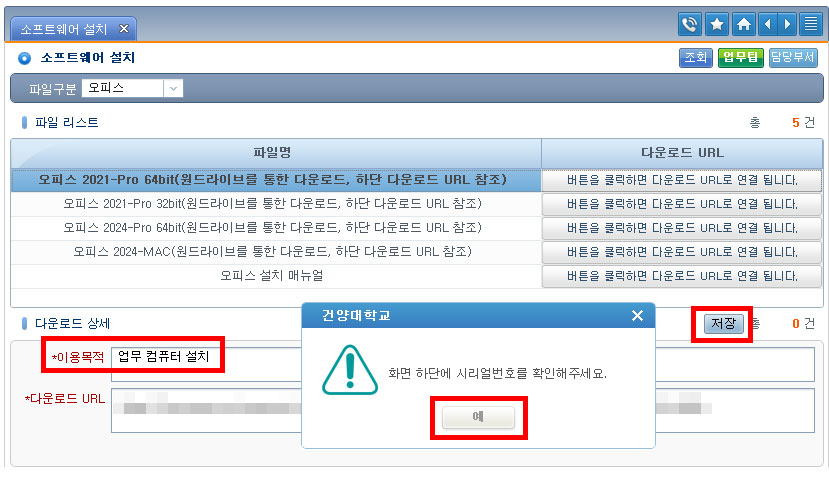Click download URL button for 오피스 2021-Pro 32bit
The width and height of the screenshot is (829, 482).
point(681,204)
